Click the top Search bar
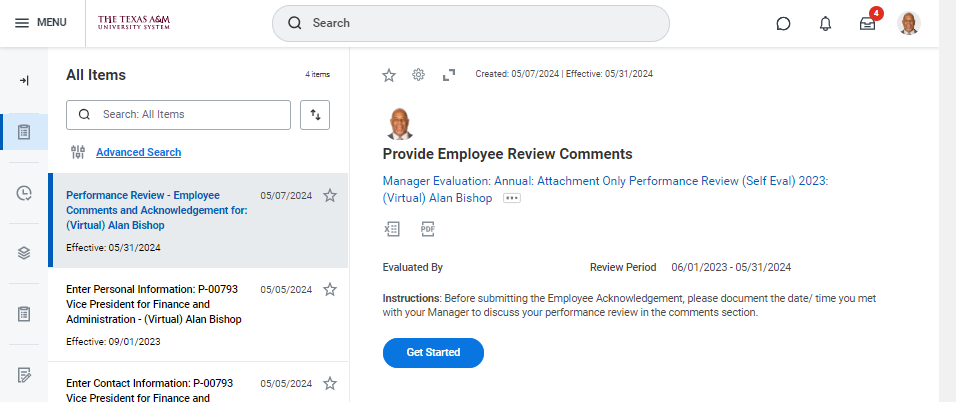 tap(470, 23)
